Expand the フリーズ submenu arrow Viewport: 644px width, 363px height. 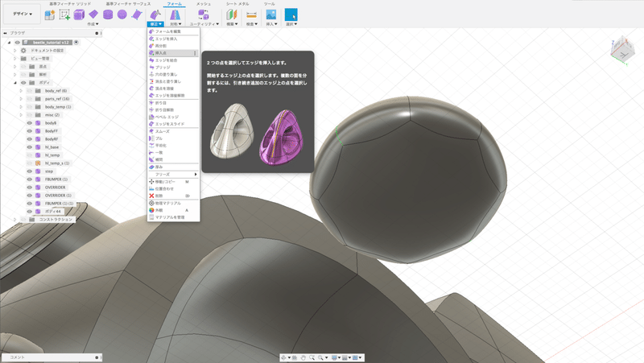(x=196, y=175)
